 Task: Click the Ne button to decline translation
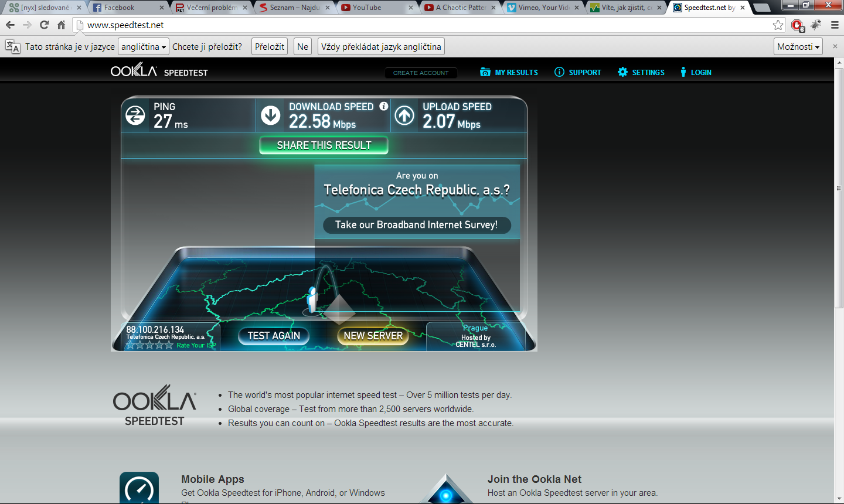click(302, 46)
